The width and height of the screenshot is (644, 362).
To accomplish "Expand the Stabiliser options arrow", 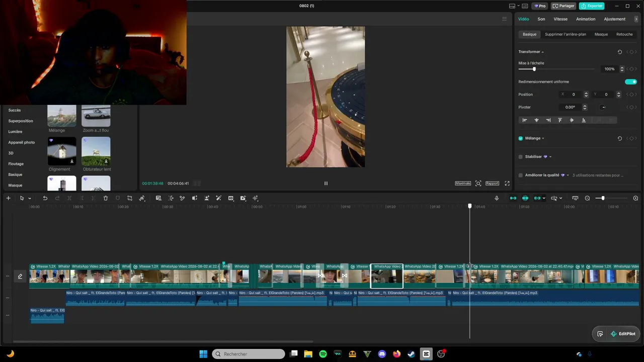I will 550,157.
